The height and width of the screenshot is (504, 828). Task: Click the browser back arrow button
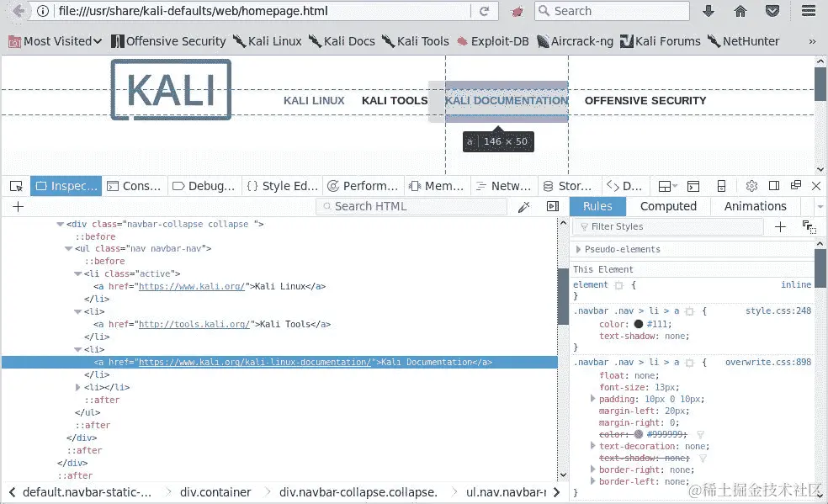pyautogui.click(x=18, y=11)
